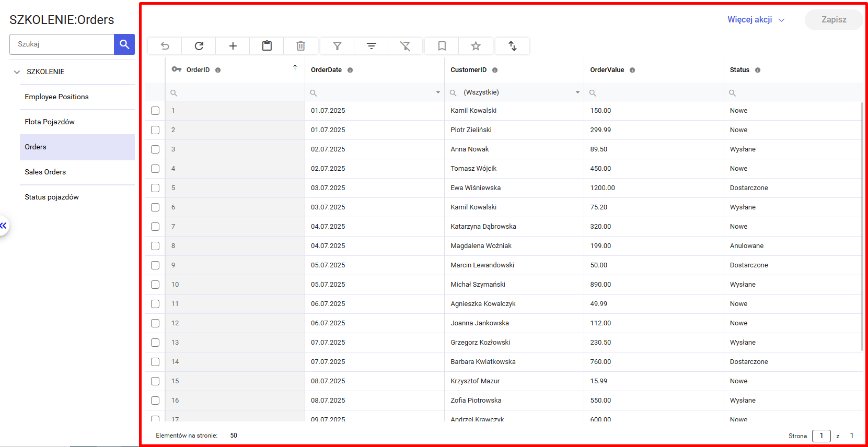
Task: Collapse the sidebar with double-chevron icon
Action: click(3, 226)
